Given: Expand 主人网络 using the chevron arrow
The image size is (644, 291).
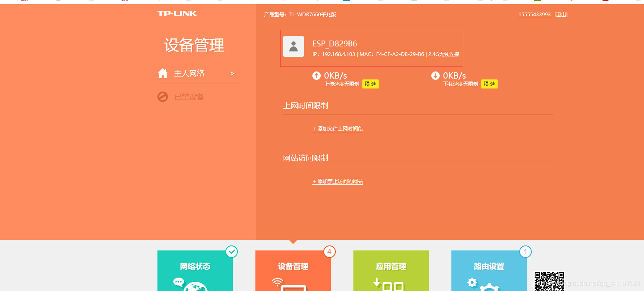Looking at the screenshot, I should (x=233, y=73).
